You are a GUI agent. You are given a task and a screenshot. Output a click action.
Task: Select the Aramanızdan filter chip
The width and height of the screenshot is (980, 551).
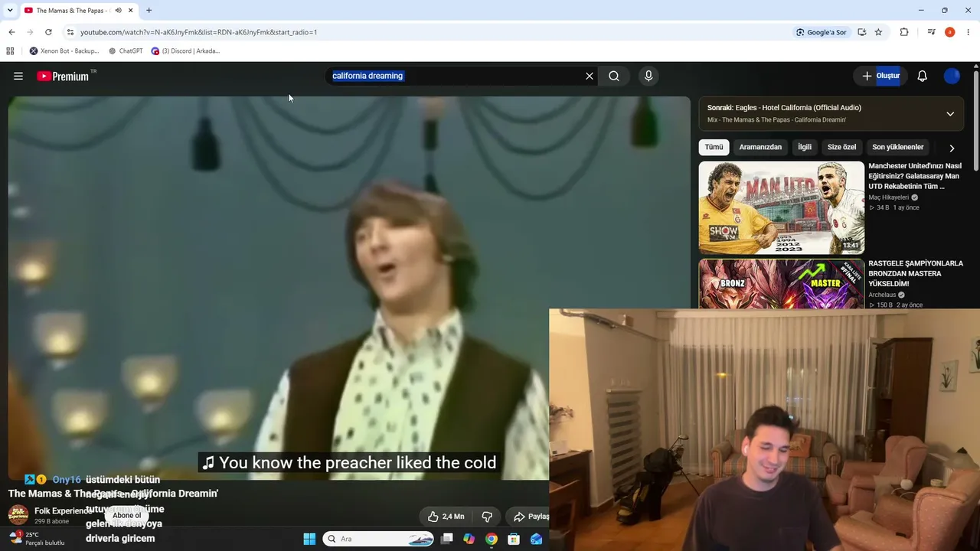[760, 147]
